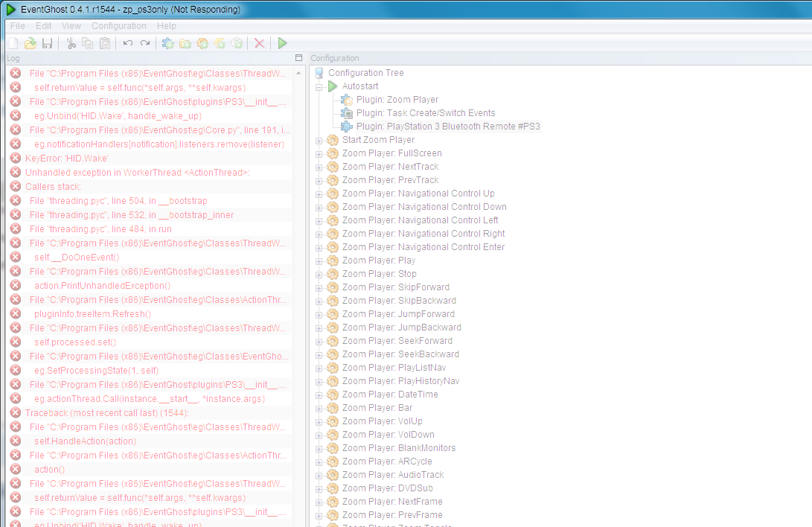Click the macro icon for Start Zoom Player

pos(333,140)
